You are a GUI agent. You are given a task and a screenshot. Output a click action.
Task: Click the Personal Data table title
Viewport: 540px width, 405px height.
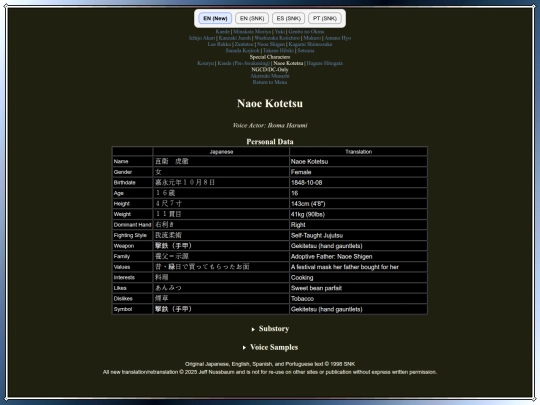coord(270,142)
